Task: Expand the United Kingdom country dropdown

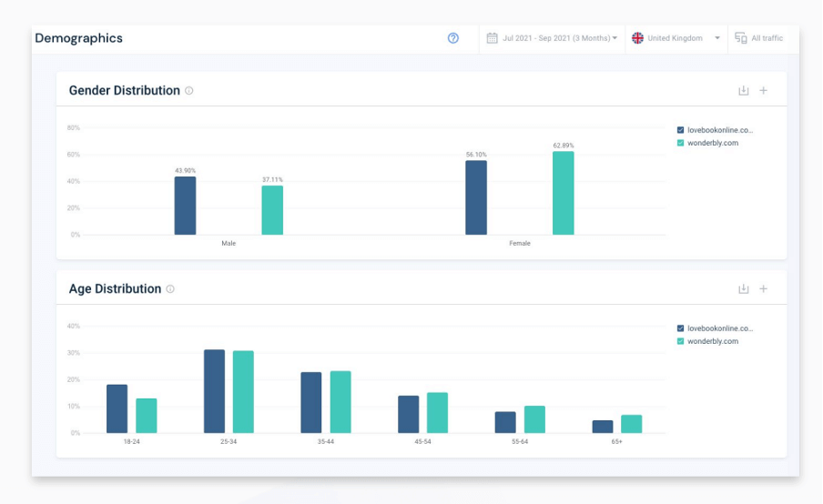Action: (716, 38)
